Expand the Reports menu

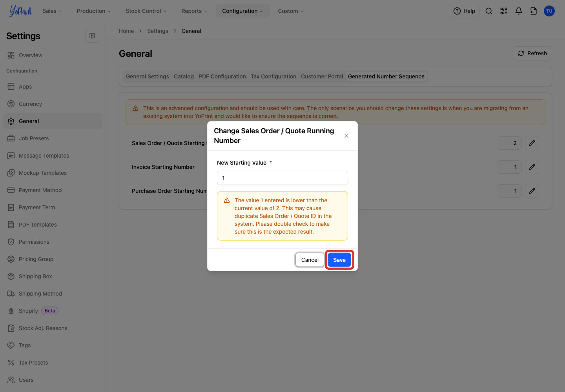pyautogui.click(x=194, y=11)
